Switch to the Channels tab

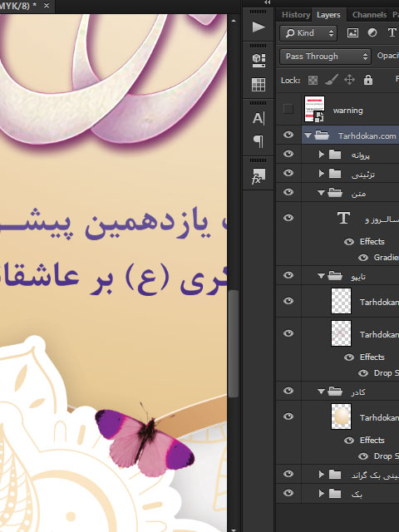(x=369, y=15)
